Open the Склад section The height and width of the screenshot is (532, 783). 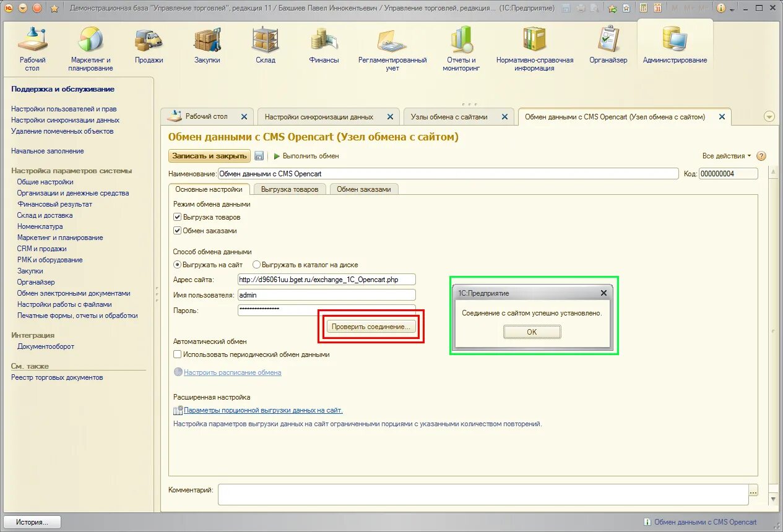tap(265, 45)
